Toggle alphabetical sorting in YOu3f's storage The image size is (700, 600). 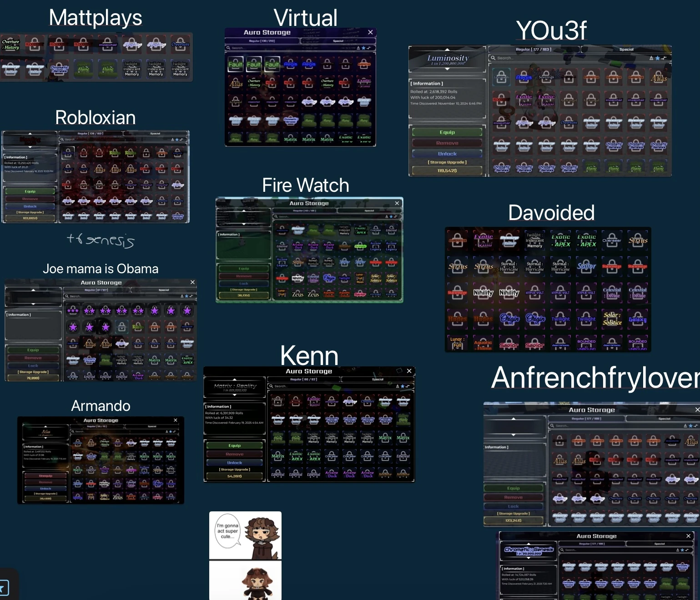[650, 58]
